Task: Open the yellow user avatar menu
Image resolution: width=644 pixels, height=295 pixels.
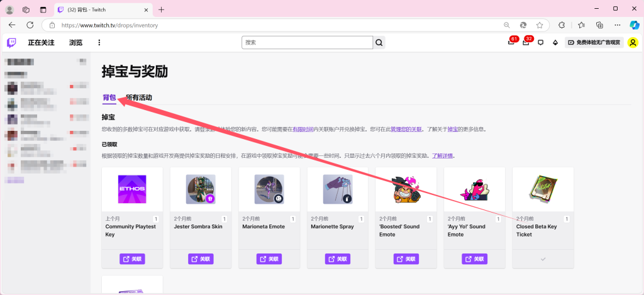Action: tap(633, 43)
